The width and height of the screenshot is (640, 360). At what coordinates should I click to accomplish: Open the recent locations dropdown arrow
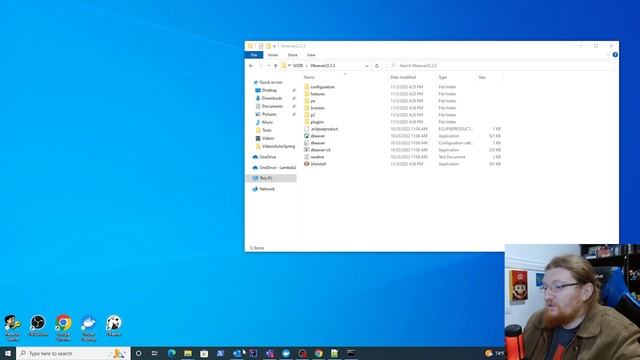tap(269, 66)
